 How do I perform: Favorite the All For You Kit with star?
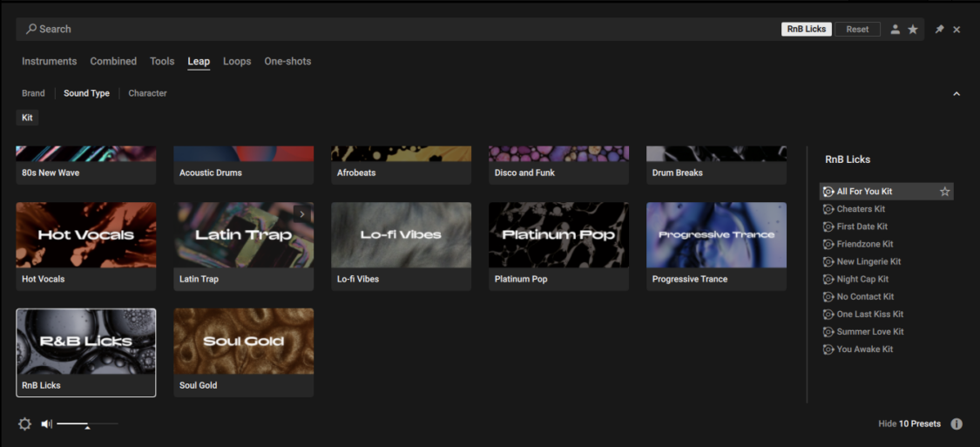click(x=944, y=192)
